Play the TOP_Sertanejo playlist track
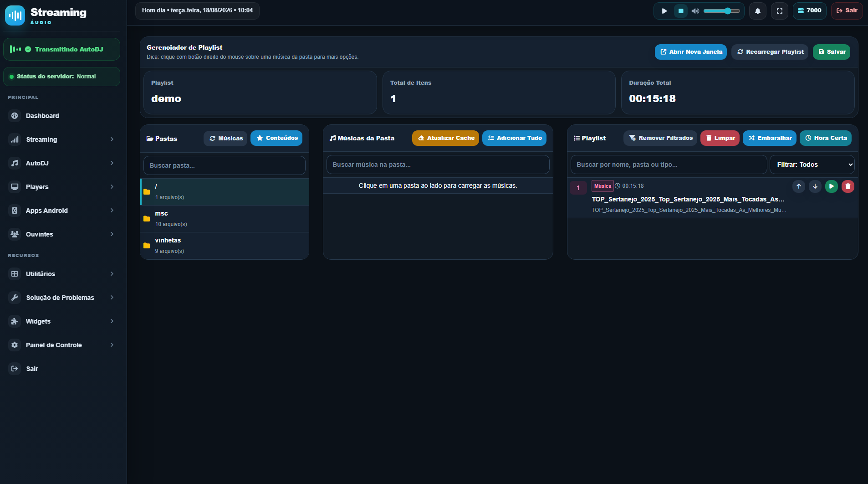This screenshot has height=484, width=868. pos(832,186)
